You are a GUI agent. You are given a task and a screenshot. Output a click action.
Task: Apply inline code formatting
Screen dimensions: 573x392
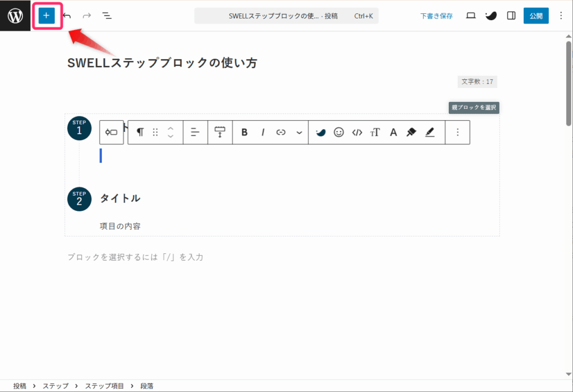pos(357,133)
